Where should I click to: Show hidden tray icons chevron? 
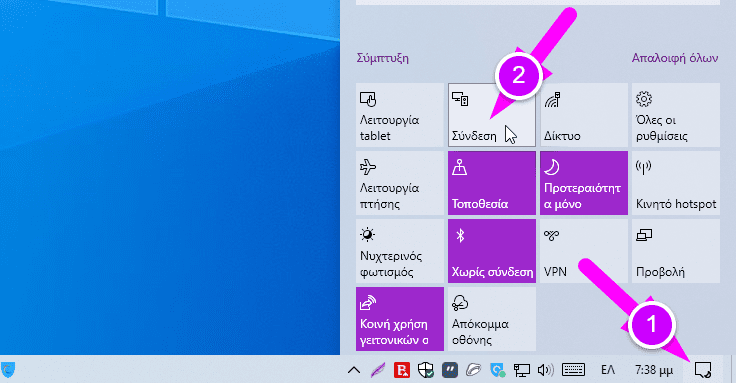click(x=354, y=370)
